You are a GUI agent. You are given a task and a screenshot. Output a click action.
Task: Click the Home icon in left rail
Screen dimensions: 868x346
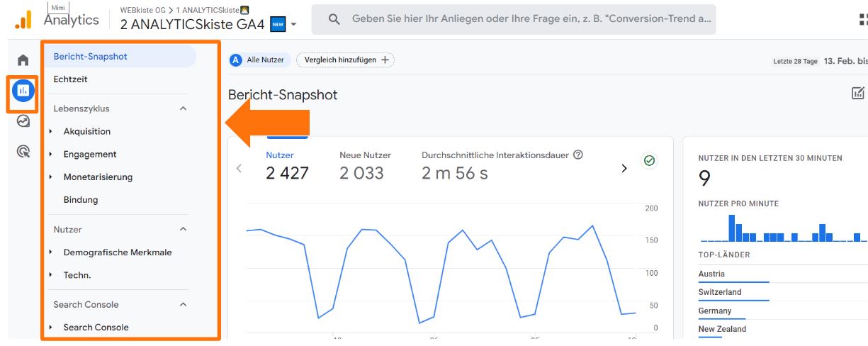click(23, 60)
